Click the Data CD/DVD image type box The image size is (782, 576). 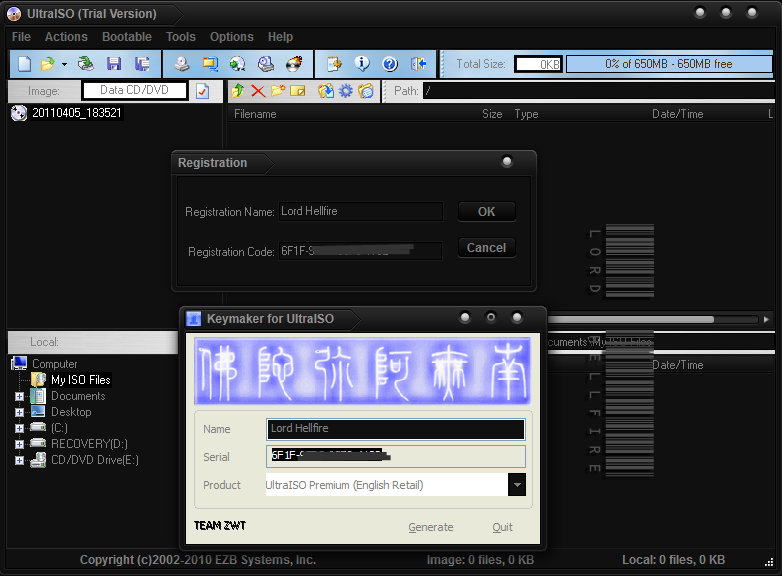(135, 90)
